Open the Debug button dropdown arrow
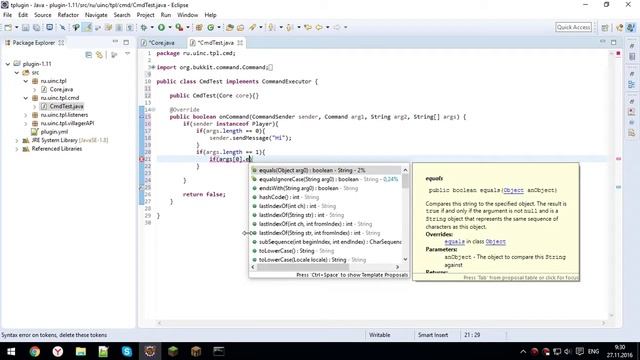Image resolution: width=640 pixels, height=360 pixels. [x=152, y=27]
